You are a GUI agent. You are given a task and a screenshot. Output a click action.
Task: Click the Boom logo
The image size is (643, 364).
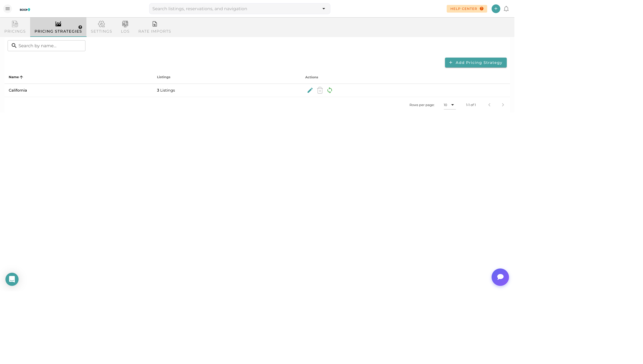coord(25,10)
